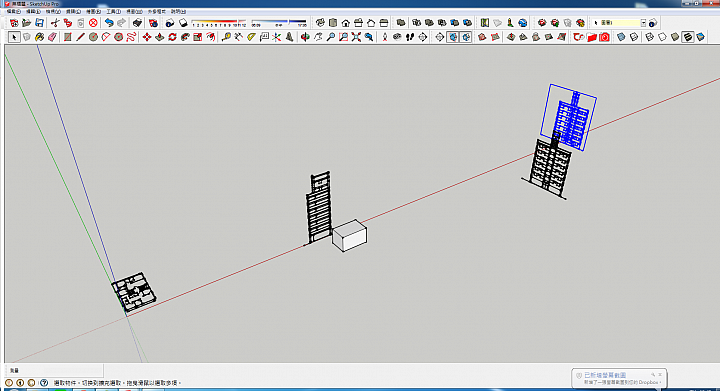720x391 pixels.
Task: Click the Make Component icon
Action: [x=27, y=37]
